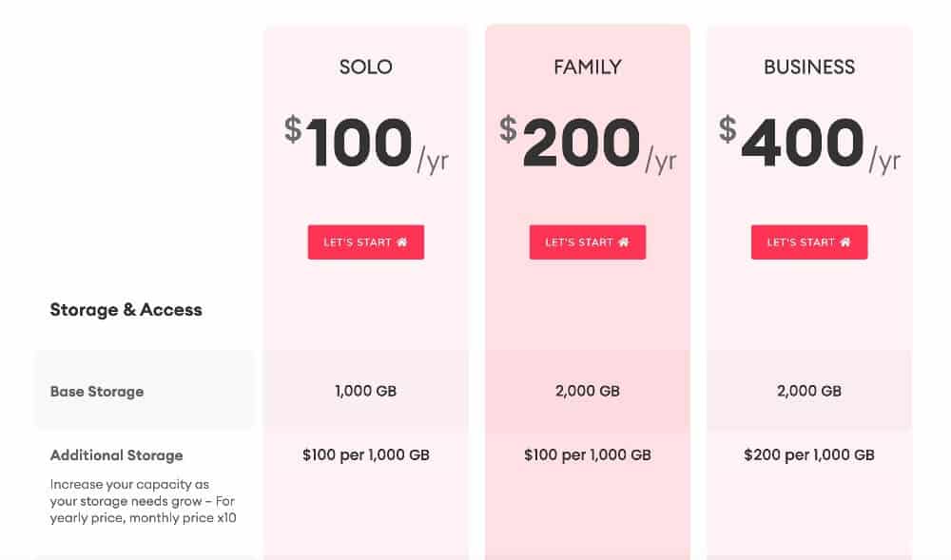Select the BUSINESS plan header
This screenshot has height=560, width=951.
[808, 67]
